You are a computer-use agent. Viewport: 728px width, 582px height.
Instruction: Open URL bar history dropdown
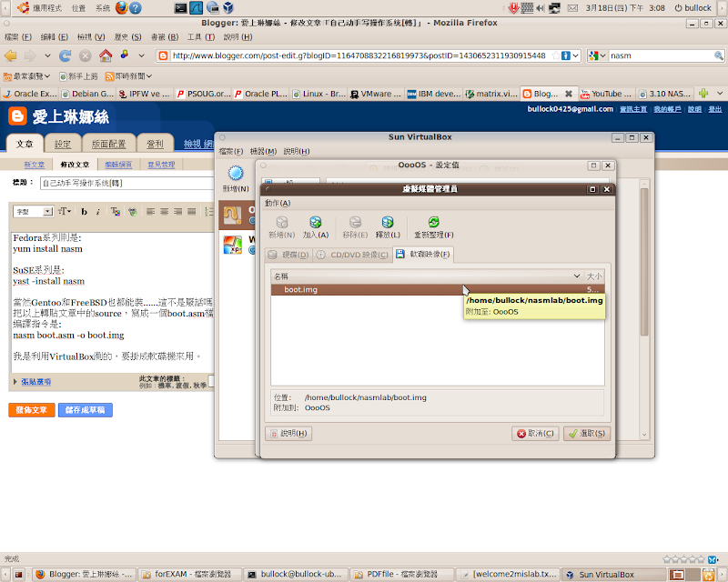(x=576, y=55)
